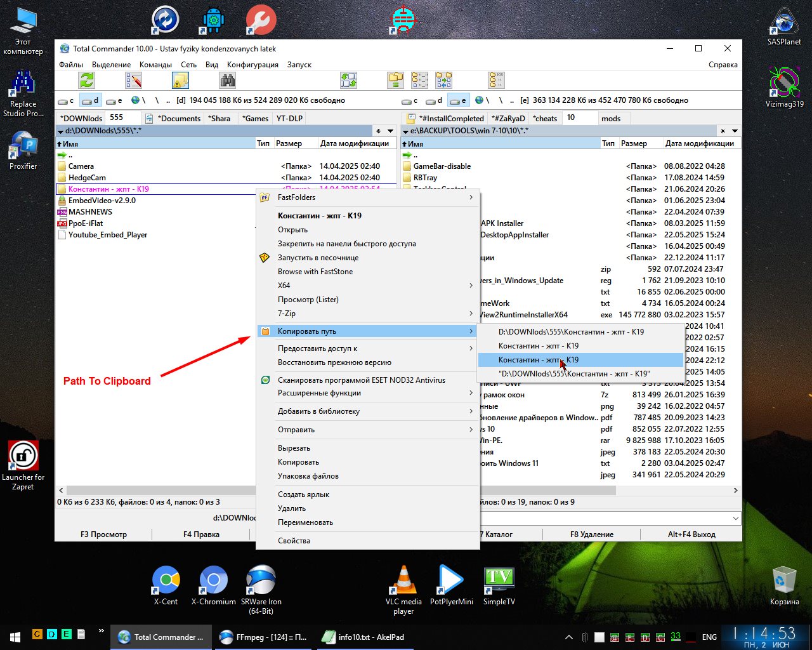The width and height of the screenshot is (812, 650).
Task: Open the HedgeCam folder in left panel
Action: 87,178
